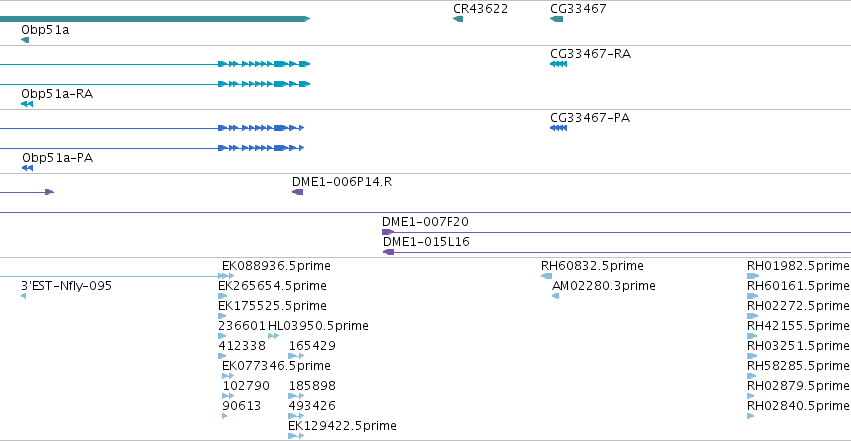Click the AM02280.3prime EST arrow
Image resolution: width=851 pixels, height=441 pixels.
click(x=555, y=296)
